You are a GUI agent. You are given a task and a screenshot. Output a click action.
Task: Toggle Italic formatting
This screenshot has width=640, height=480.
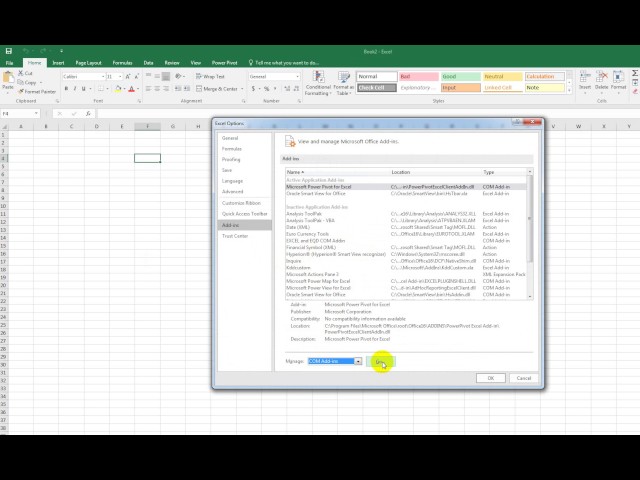pos(75,89)
